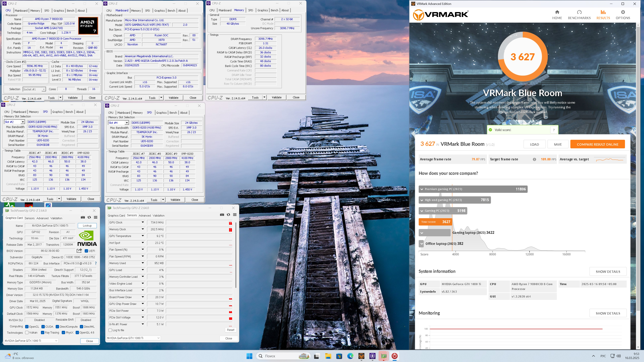Click the BIOS share/export arrow icon
The image size is (644, 362).
(x=79, y=251)
